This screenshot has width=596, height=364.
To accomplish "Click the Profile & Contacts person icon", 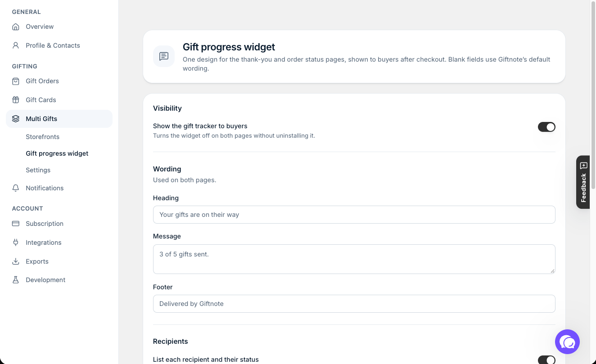I will 16,45.
